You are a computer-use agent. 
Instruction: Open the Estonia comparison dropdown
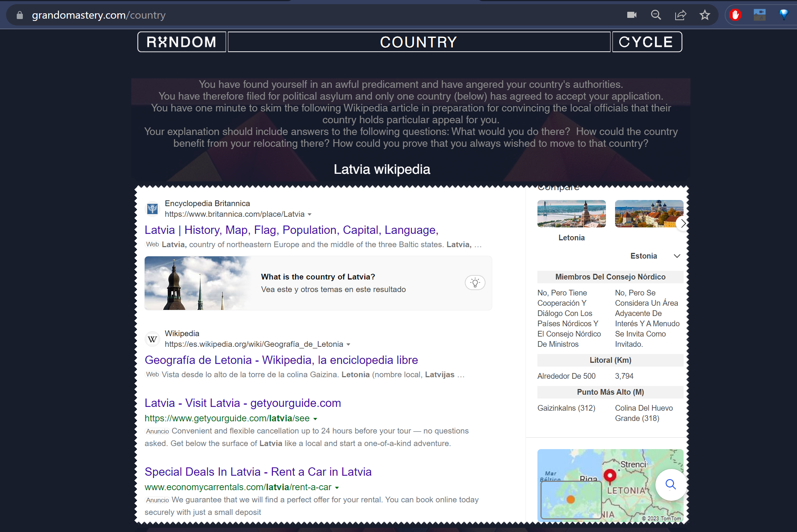point(677,256)
